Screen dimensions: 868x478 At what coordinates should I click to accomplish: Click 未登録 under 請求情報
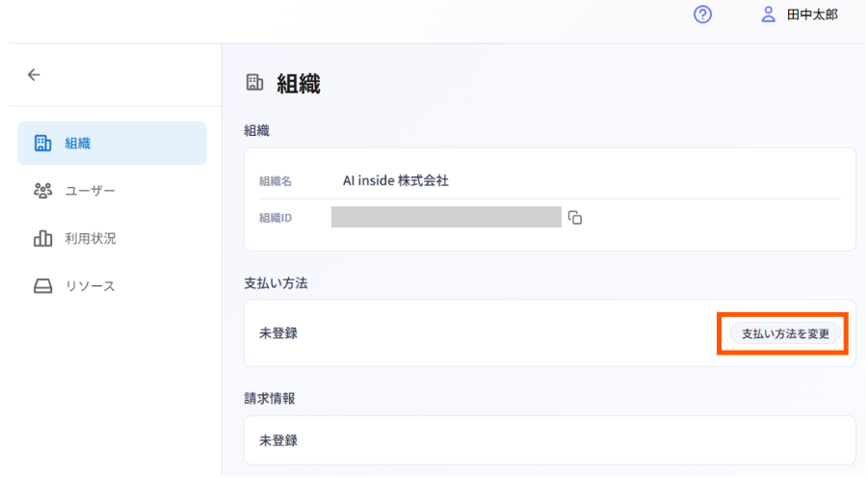click(x=278, y=440)
